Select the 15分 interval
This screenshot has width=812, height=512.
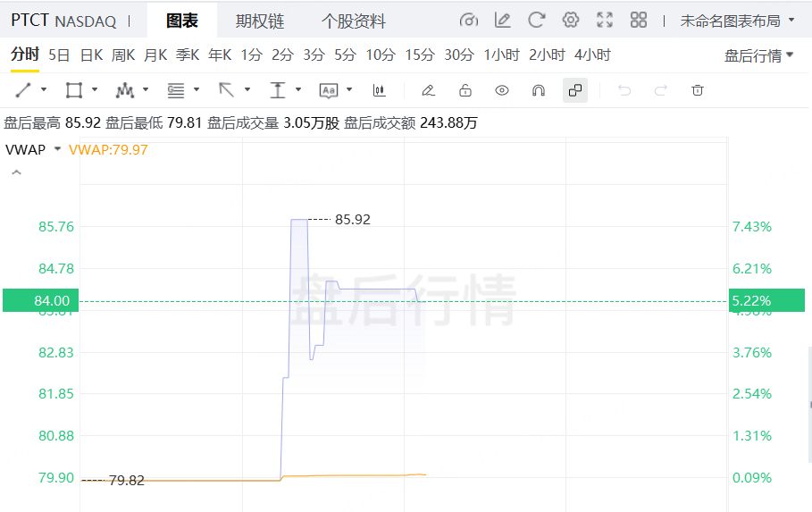[x=420, y=55]
